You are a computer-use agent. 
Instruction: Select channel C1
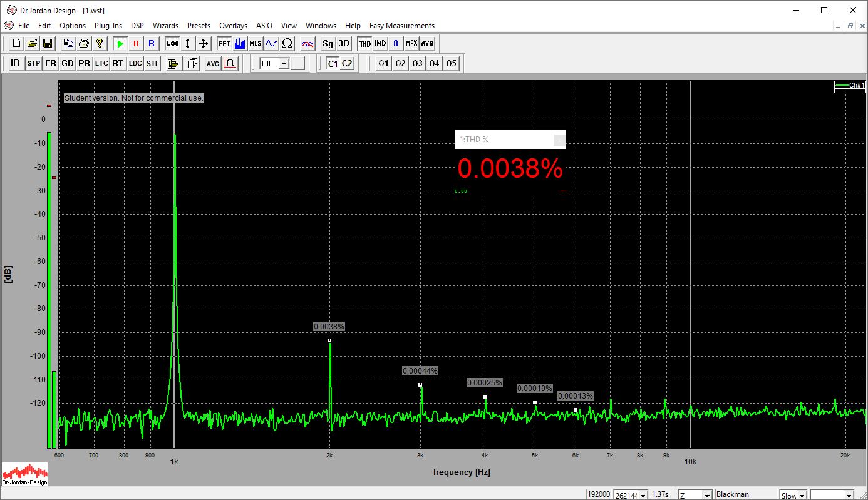333,63
